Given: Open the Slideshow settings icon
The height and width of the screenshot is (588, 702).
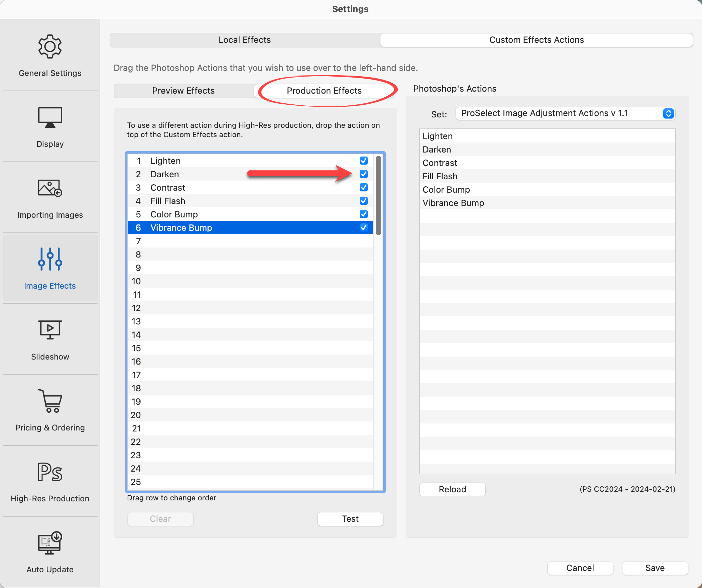Looking at the screenshot, I should tap(50, 330).
